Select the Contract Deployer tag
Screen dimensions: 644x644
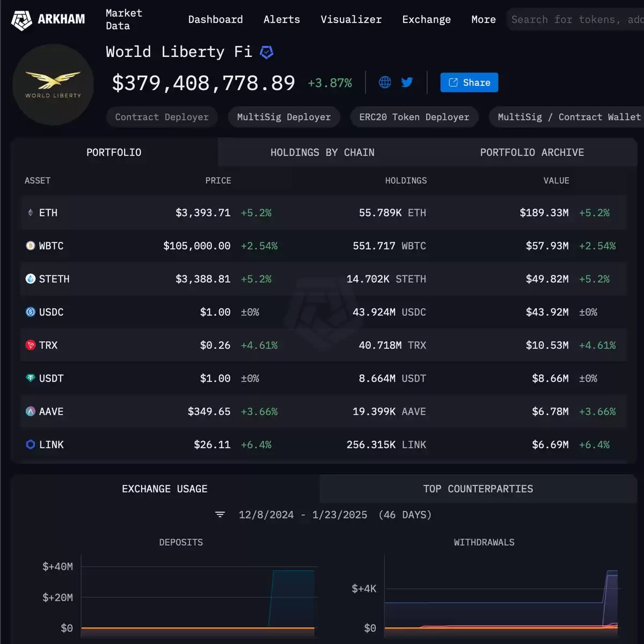(162, 117)
